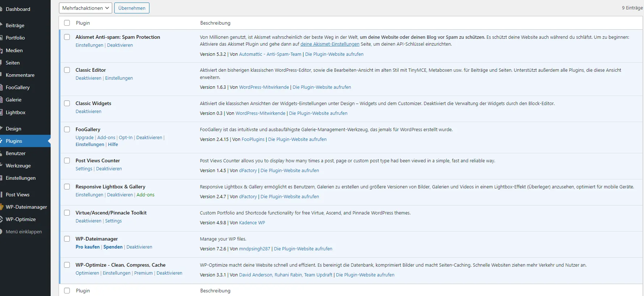Screen dimensions: 644x296
Task: Tick the Classic Widgets plugin checkbox
Action: coord(67,103)
